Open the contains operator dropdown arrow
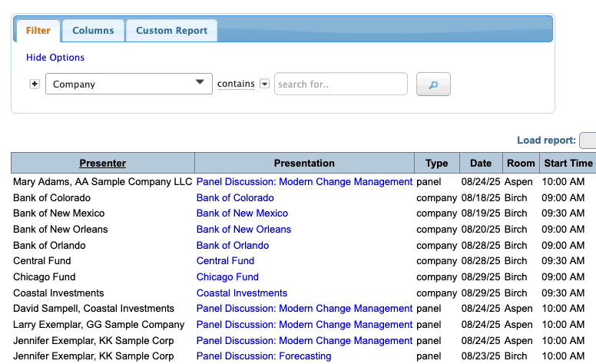596x364 pixels. click(265, 84)
